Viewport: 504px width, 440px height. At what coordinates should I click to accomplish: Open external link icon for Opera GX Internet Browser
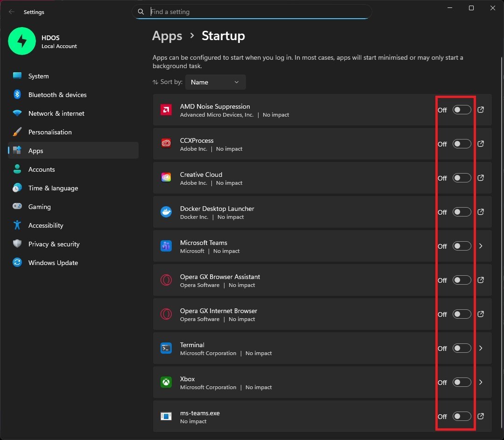(481, 314)
